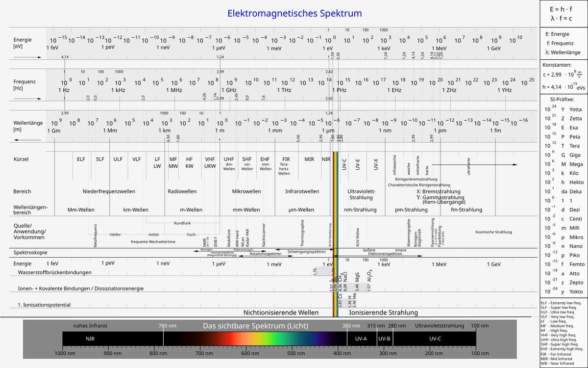The width and height of the screenshot is (588, 368).
Task: Select the "Radiowellen" range label
Action: point(182,191)
